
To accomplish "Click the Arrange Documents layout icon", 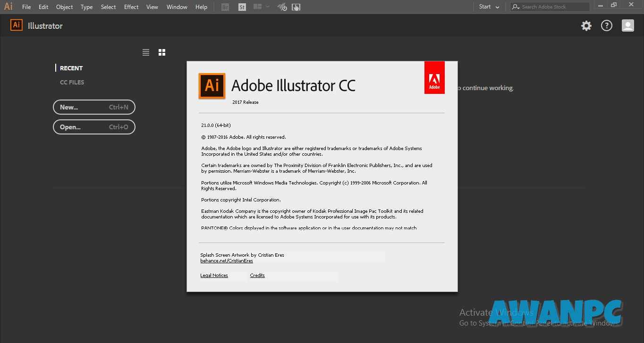I will (x=257, y=7).
